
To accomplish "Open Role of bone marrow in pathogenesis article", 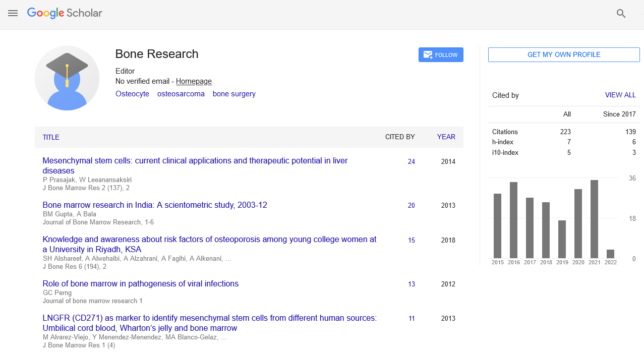I will (140, 284).
